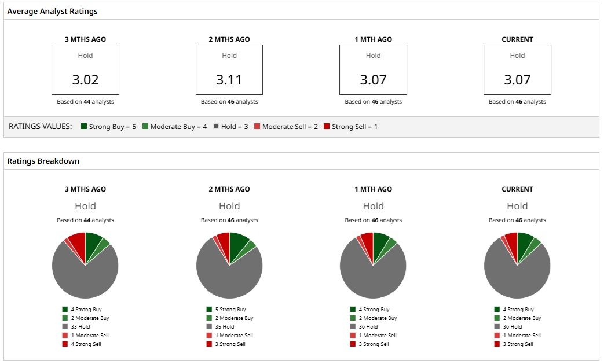Click the Hold = 3 gray swatch

pos(216,126)
